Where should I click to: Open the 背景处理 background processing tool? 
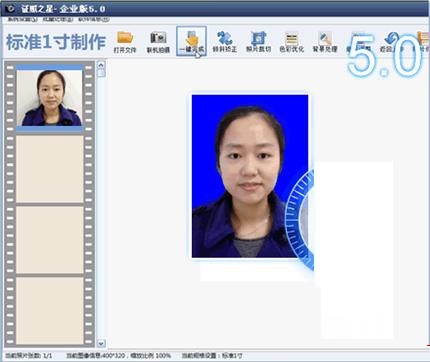[325, 42]
